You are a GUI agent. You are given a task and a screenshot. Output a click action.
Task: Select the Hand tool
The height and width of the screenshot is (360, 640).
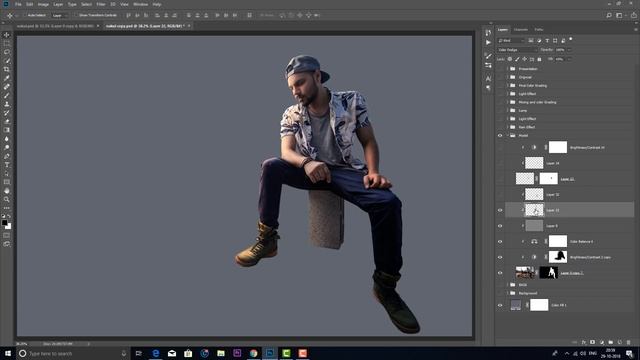click(x=7, y=191)
